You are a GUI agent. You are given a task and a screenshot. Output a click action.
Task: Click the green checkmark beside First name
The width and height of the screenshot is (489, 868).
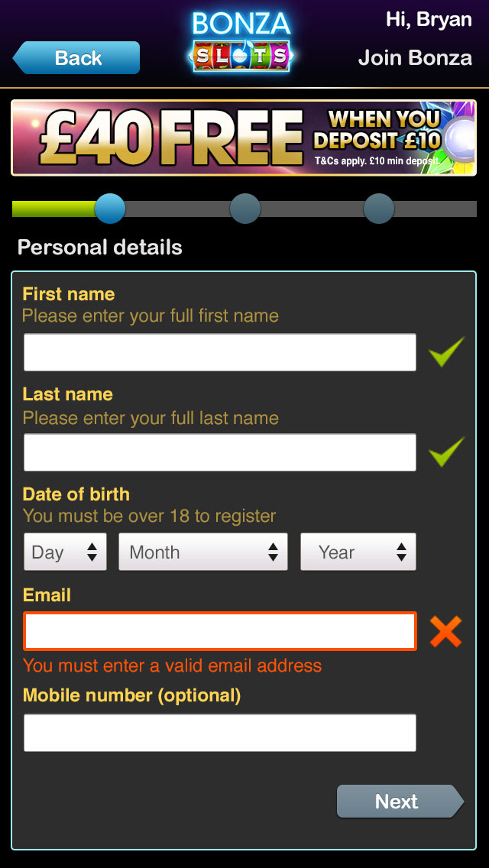point(446,352)
